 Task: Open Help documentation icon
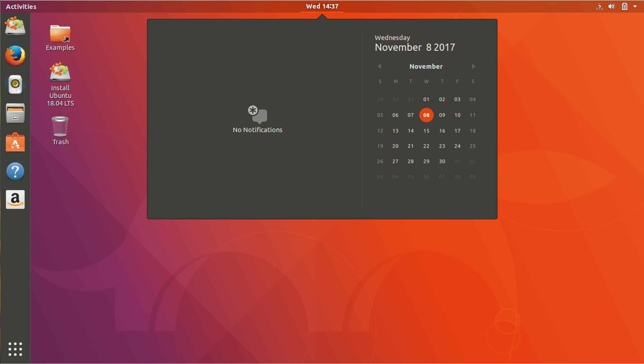coord(15,171)
